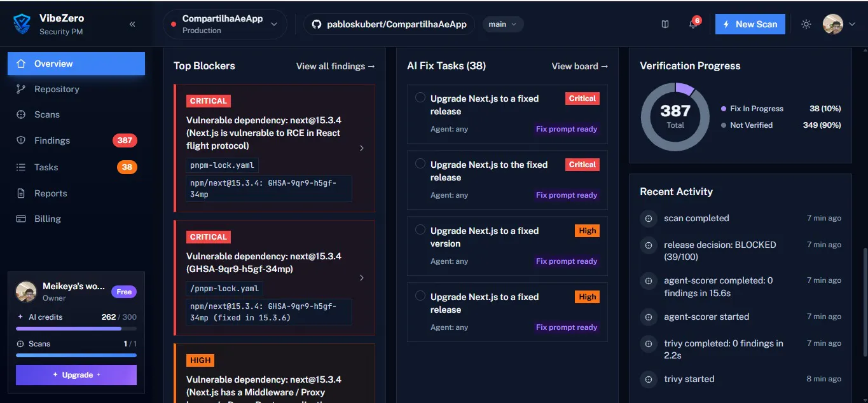Open the Billing page
The width and height of the screenshot is (868, 403).
click(76, 219)
